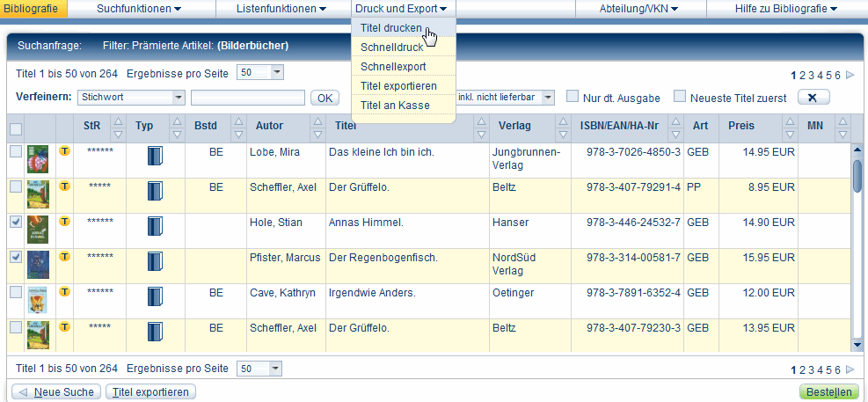
Task: Sort ascending by StR column arrow
Action: click(119, 121)
